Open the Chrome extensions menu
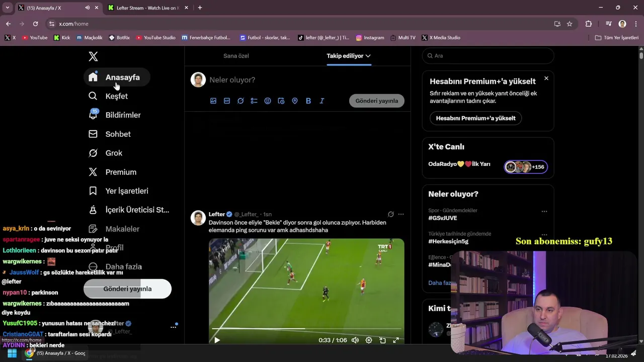Screen dimensions: 644x362 point(589,24)
